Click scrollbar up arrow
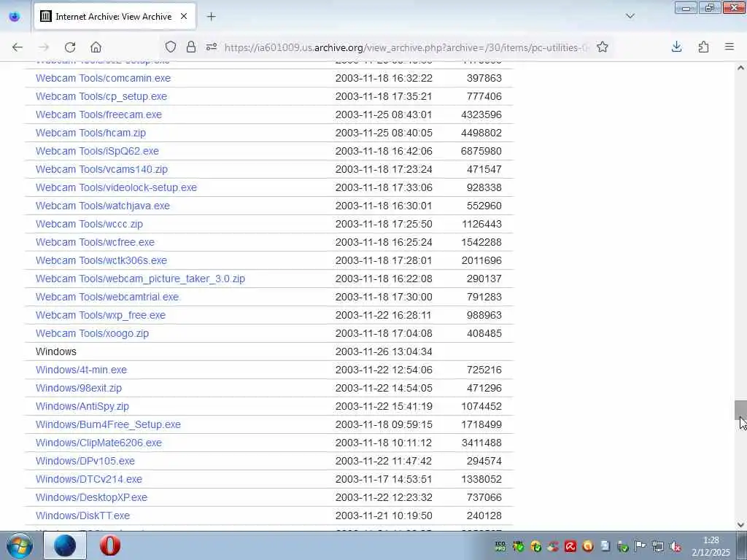This screenshot has width=747, height=560. click(740, 68)
